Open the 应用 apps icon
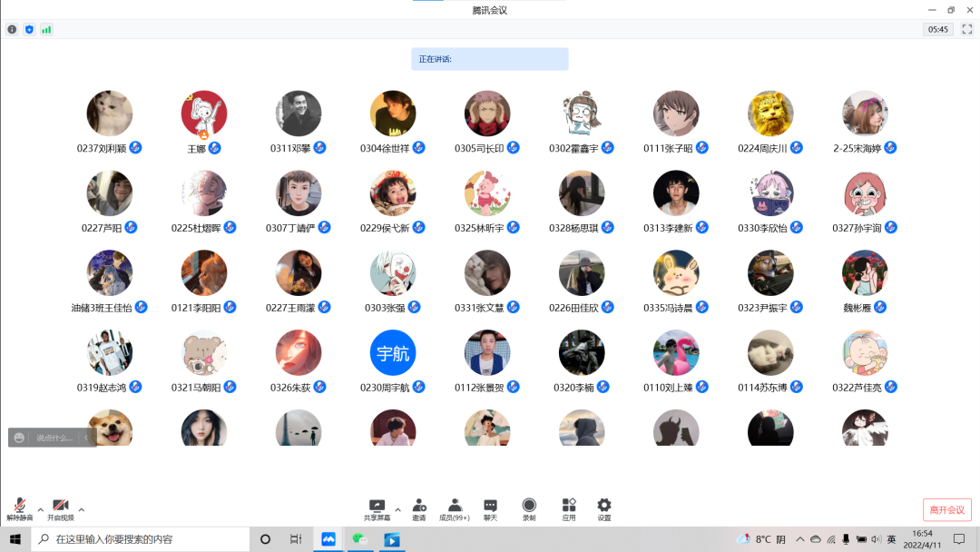The width and height of the screenshot is (980, 552). (569, 508)
